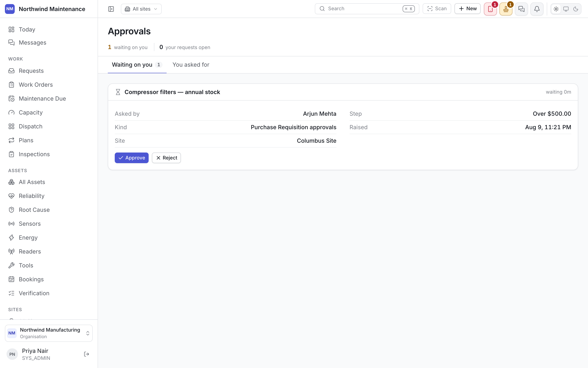Viewport: 588px width, 368px height.
Task: Click the sign out icon next to Priya Nair
Action: coord(87,354)
